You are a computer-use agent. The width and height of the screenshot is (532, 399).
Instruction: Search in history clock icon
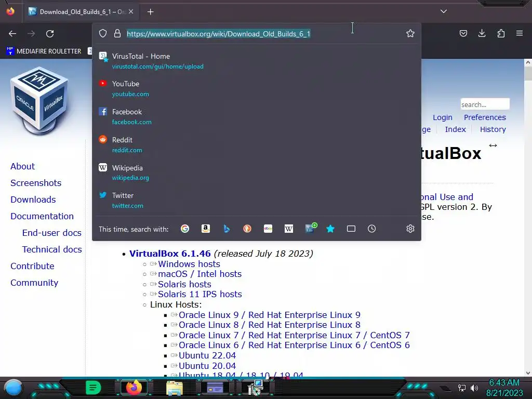(x=372, y=229)
